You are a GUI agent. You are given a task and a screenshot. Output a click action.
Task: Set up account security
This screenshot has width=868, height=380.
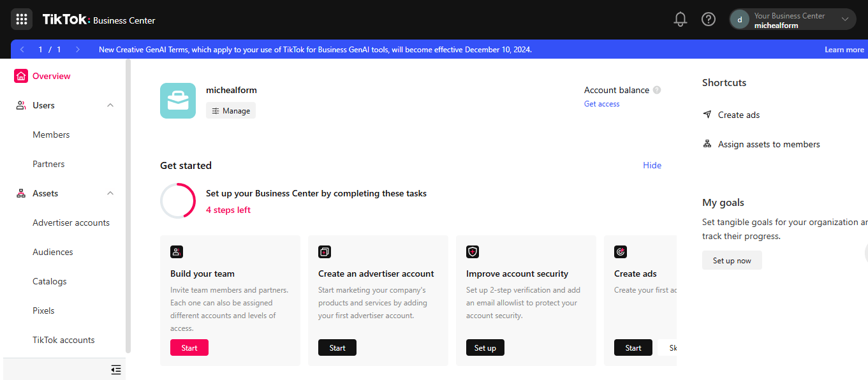[x=485, y=347]
